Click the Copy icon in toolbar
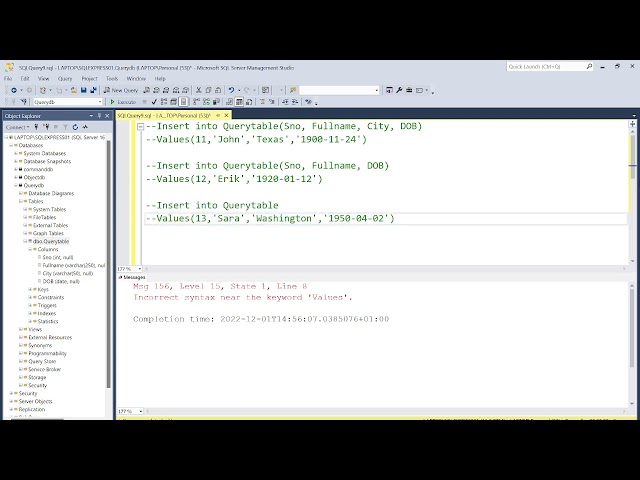Viewport: 640px width, 480px height. pyautogui.click(x=208, y=90)
